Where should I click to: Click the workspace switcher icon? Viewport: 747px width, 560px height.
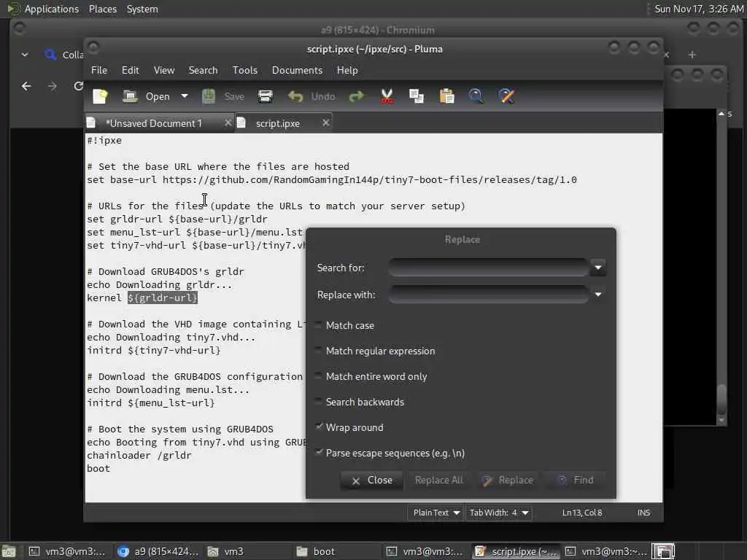tap(663, 551)
